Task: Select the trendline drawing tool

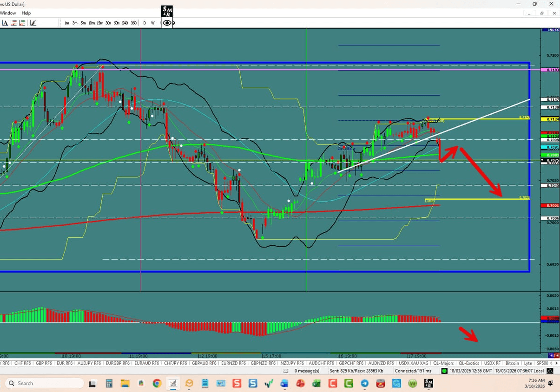Action: click(33, 22)
